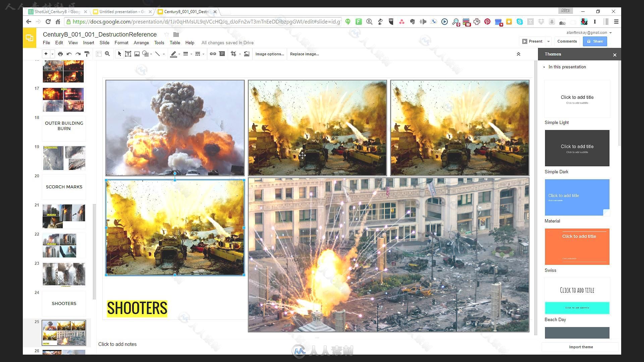Screen dimensions: 644x362
Task: Select slide 24 SHOOTERS thumbnail
Action: (64, 304)
